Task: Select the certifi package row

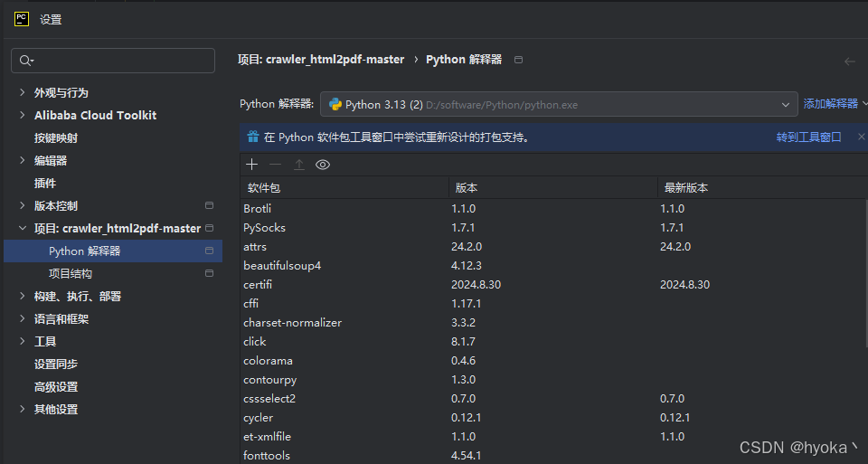Action: (552, 285)
